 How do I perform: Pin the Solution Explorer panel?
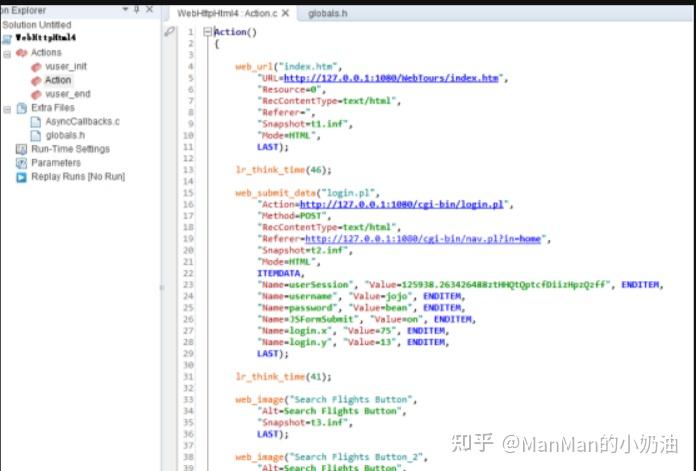137,9
